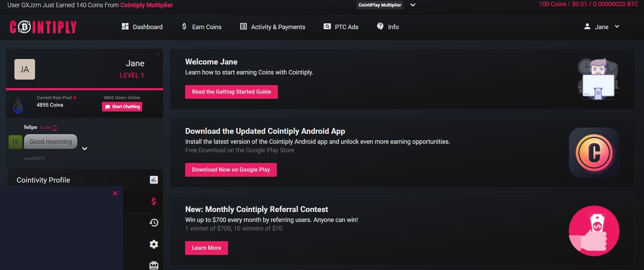Click the Welcome Jane heading
This screenshot has width=644, height=270.
point(211,62)
